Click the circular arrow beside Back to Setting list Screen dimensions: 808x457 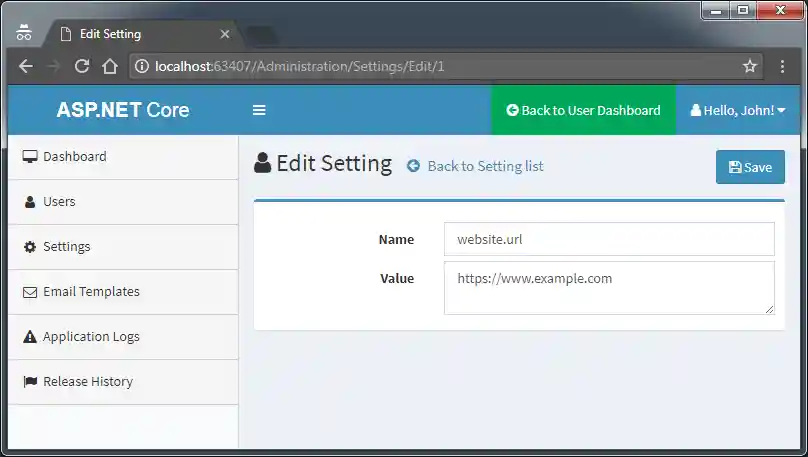pos(413,166)
